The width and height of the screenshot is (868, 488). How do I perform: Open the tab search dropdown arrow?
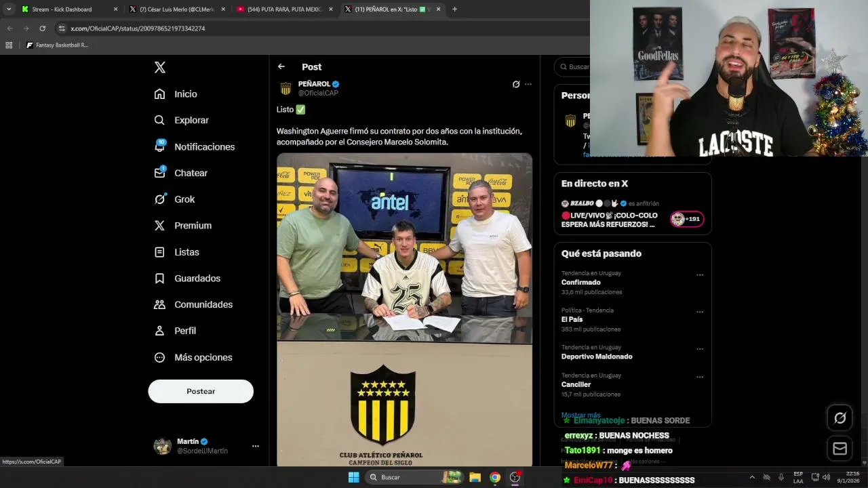click(x=9, y=9)
